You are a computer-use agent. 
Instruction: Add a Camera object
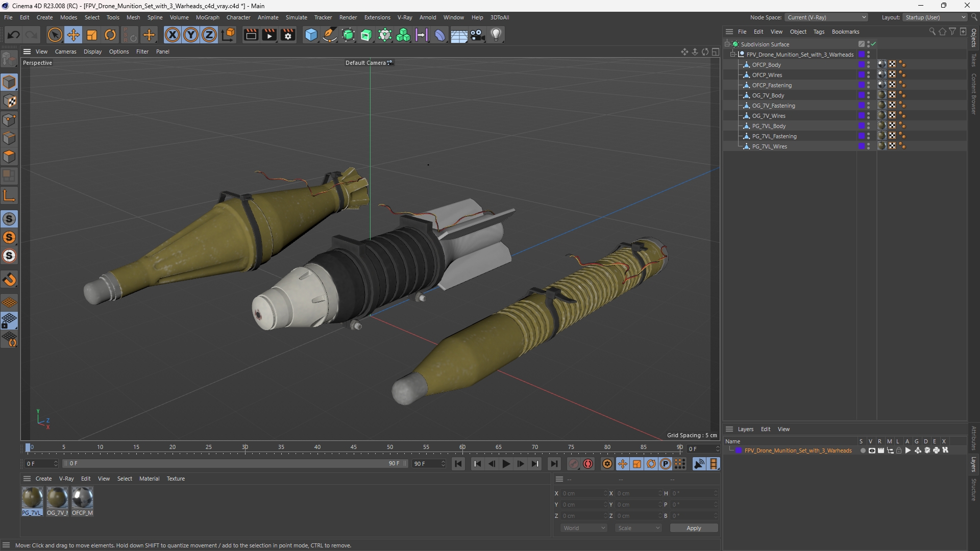[478, 35]
